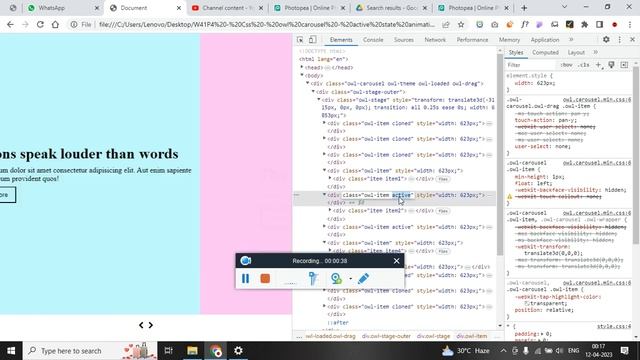640x360 pixels.
Task: Go to previous carousel slide arrow
Action: pyautogui.click(x=141, y=325)
